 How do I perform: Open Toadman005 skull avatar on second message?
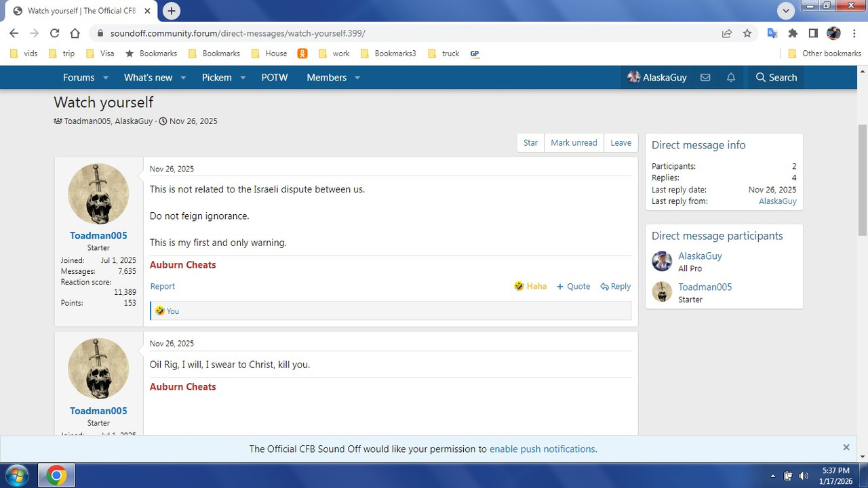click(98, 369)
